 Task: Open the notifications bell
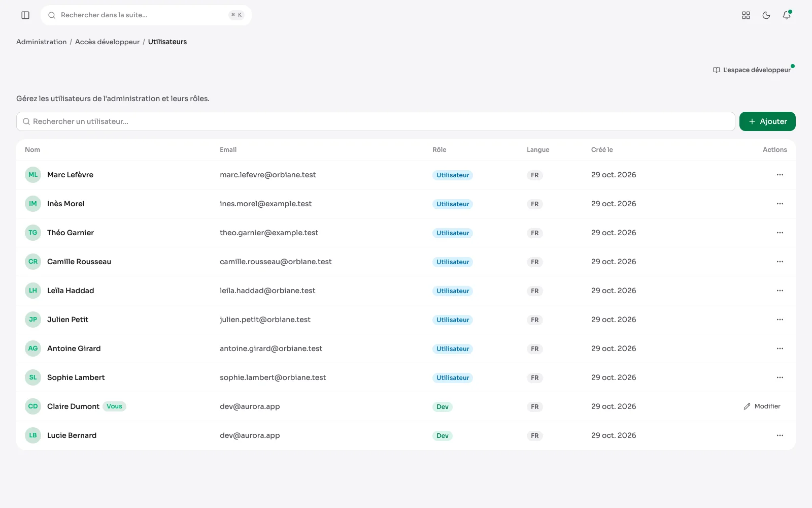tap(787, 15)
